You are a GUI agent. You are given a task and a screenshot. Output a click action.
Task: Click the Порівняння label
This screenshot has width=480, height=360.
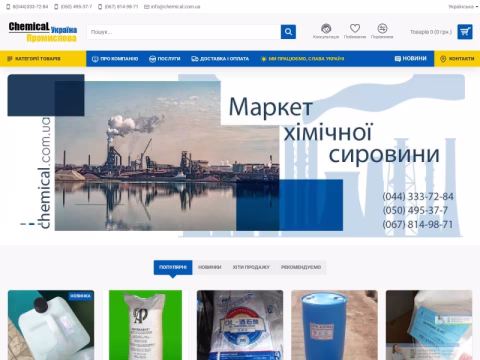382,37
